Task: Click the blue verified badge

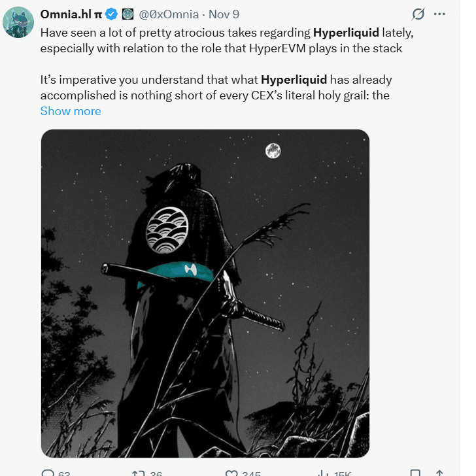Action: (x=111, y=14)
